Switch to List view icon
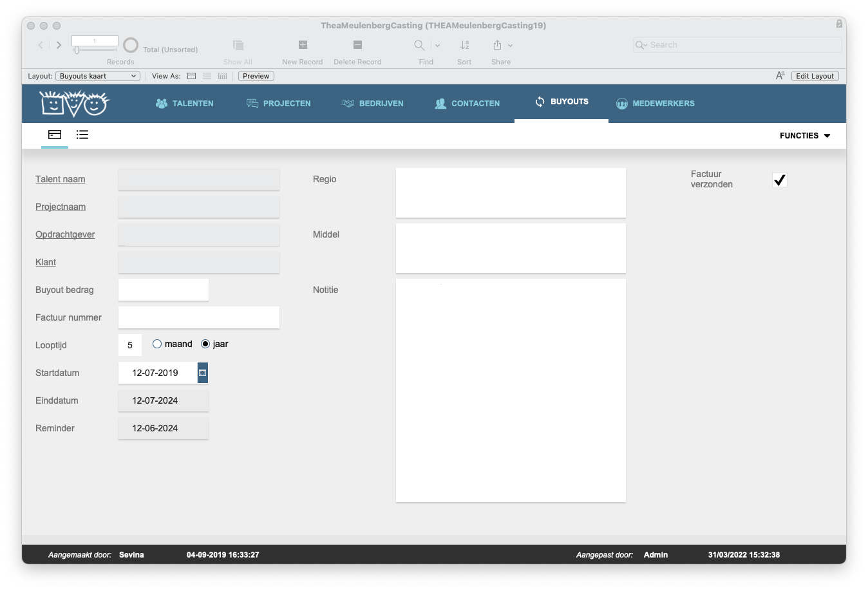Viewport: 868px width, 591px height. pos(207,76)
